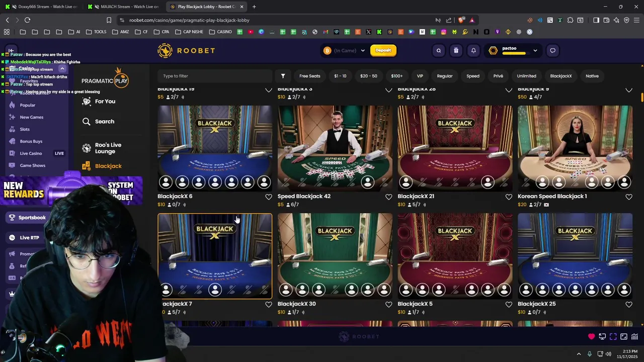The height and width of the screenshot is (362, 644).
Task: Open a new browser tab
Action: click(254, 7)
